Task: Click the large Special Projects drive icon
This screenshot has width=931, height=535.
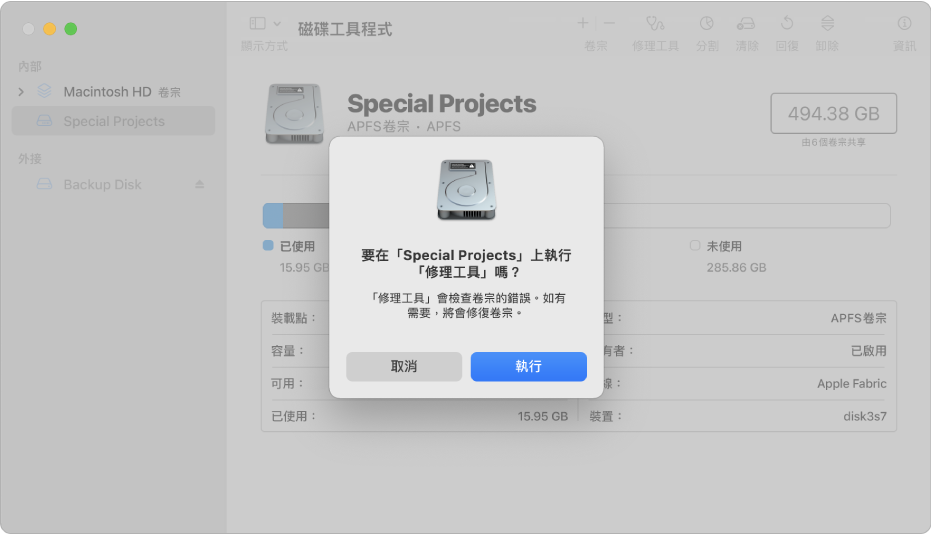Action: (x=294, y=113)
